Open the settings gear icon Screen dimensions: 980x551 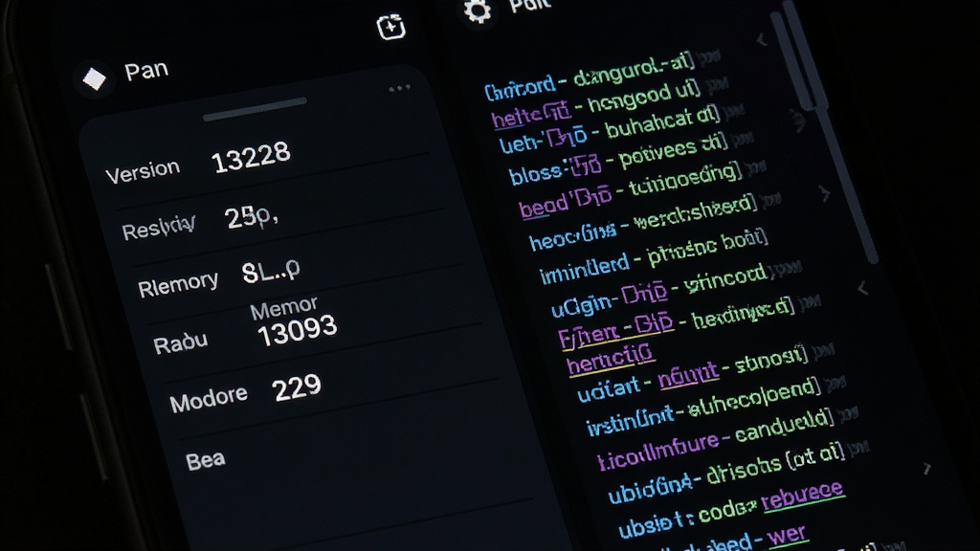478,11
